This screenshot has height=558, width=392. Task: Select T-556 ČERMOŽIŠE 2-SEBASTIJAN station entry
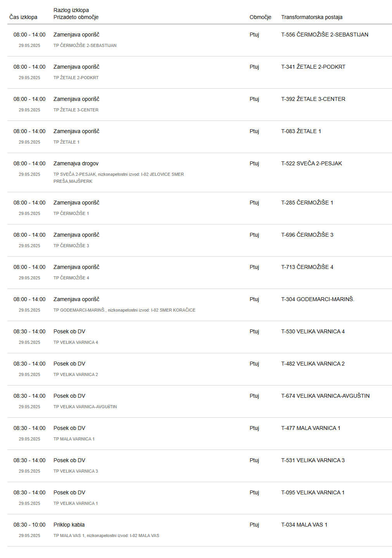(325, 35)
